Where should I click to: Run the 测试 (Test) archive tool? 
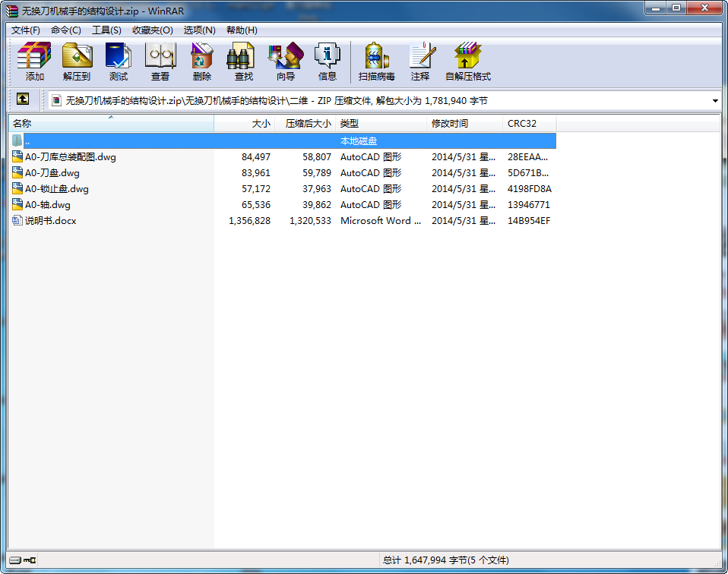click(x=118, y=61)
